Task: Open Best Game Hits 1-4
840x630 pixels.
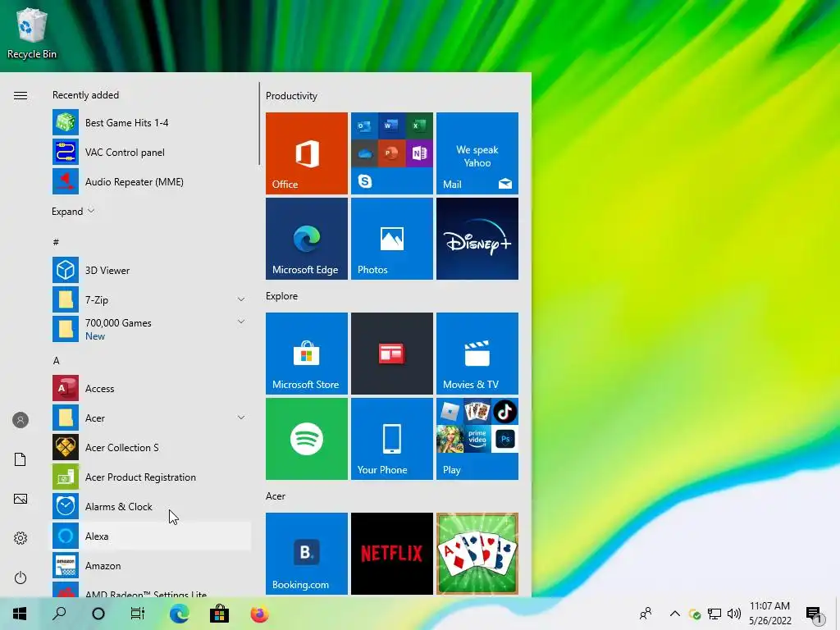Action: pos(151,123)
